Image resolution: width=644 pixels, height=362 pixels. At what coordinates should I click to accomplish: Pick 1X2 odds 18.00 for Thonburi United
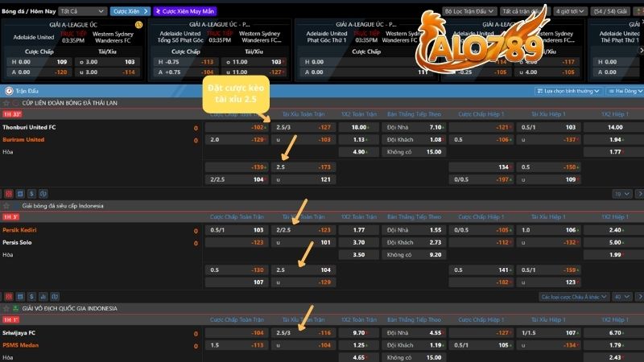coord(358,127)
